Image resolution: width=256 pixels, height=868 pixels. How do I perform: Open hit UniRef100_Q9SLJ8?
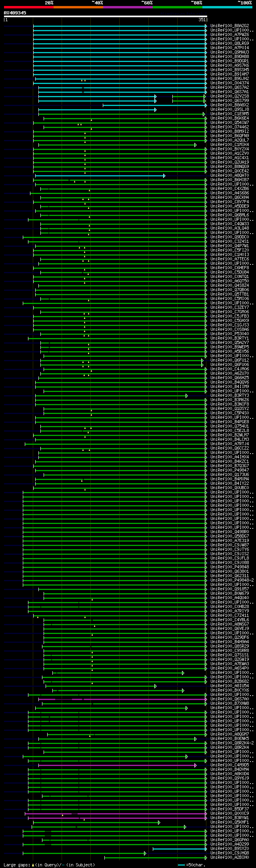pyautogui.click(x=230, y=110)
